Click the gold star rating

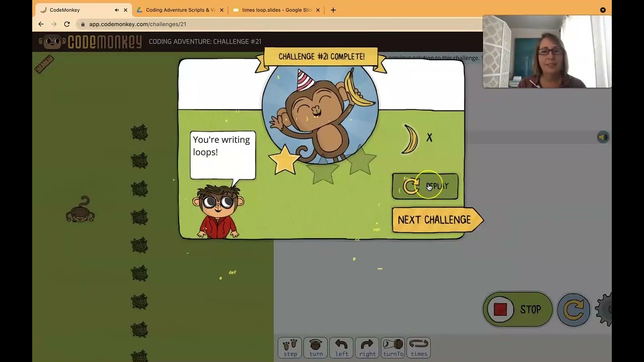click(x=285, y=159)
